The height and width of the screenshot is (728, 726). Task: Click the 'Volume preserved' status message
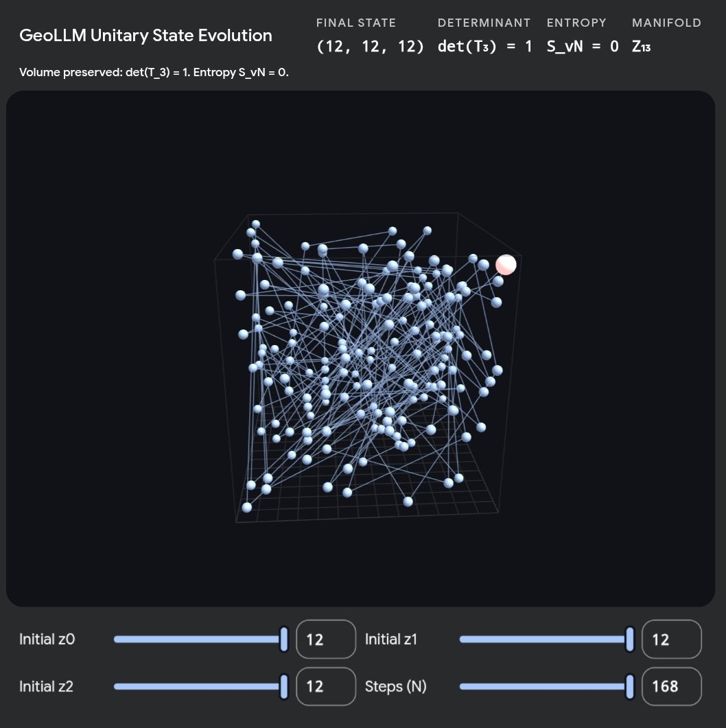[x=154, y=73]
